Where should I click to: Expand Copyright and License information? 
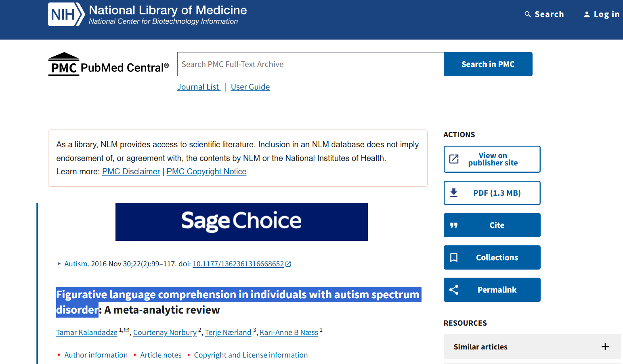[250, 355]
